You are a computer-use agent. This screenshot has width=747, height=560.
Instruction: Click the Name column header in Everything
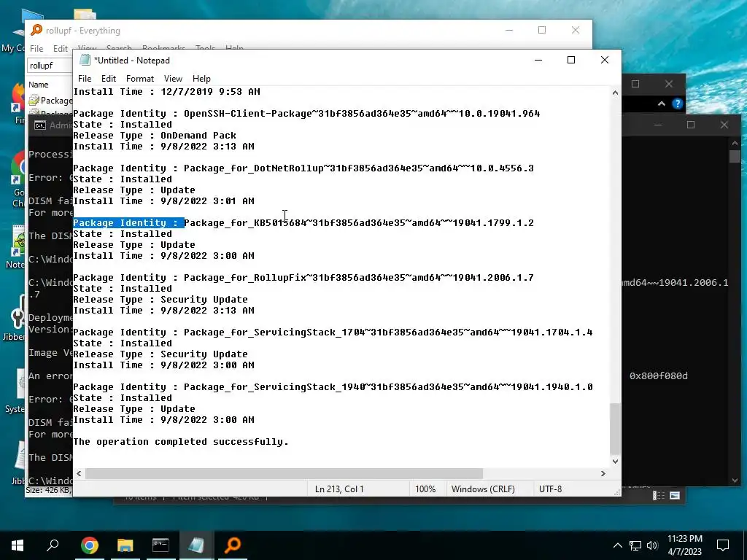[x=39, y=85]
